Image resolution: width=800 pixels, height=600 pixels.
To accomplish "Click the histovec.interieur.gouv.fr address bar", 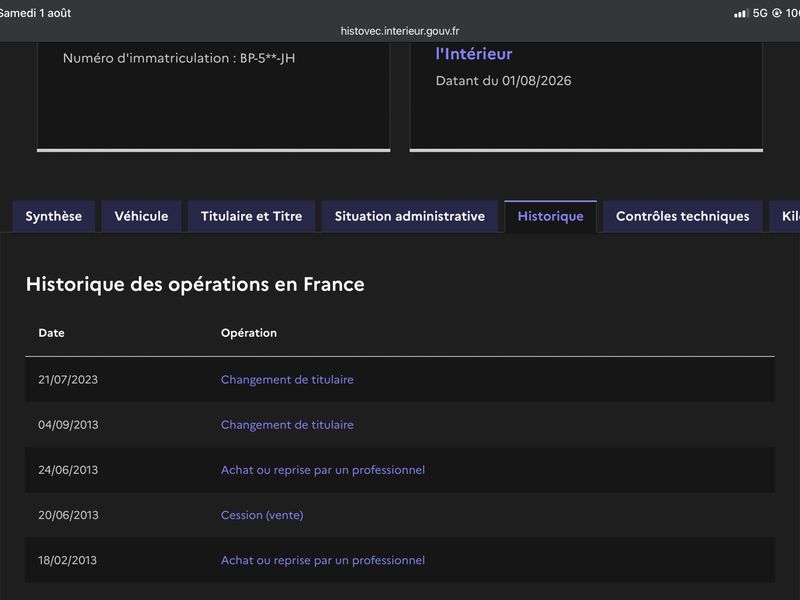I will coord(400,31).
